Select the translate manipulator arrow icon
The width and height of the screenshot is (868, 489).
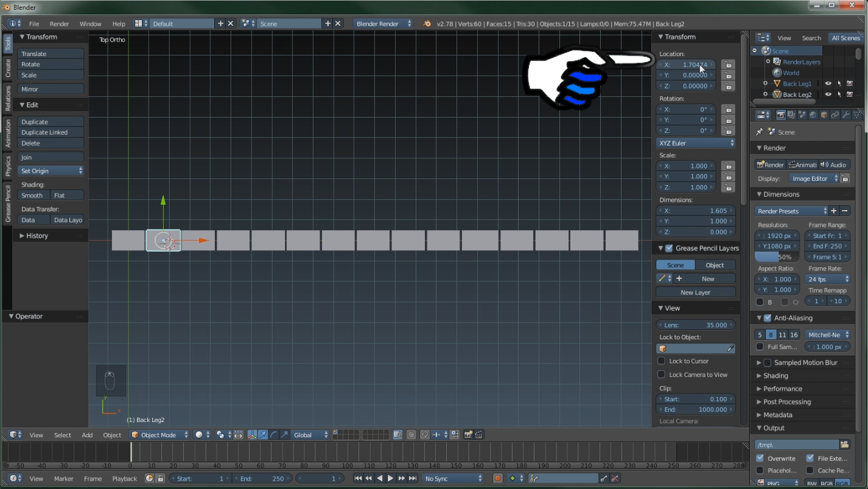tap(262, 435)
